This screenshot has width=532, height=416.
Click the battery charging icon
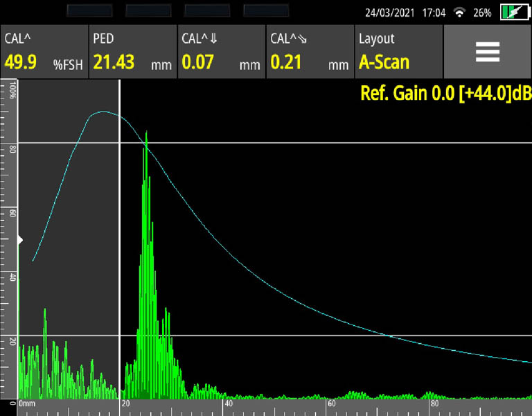513,12
